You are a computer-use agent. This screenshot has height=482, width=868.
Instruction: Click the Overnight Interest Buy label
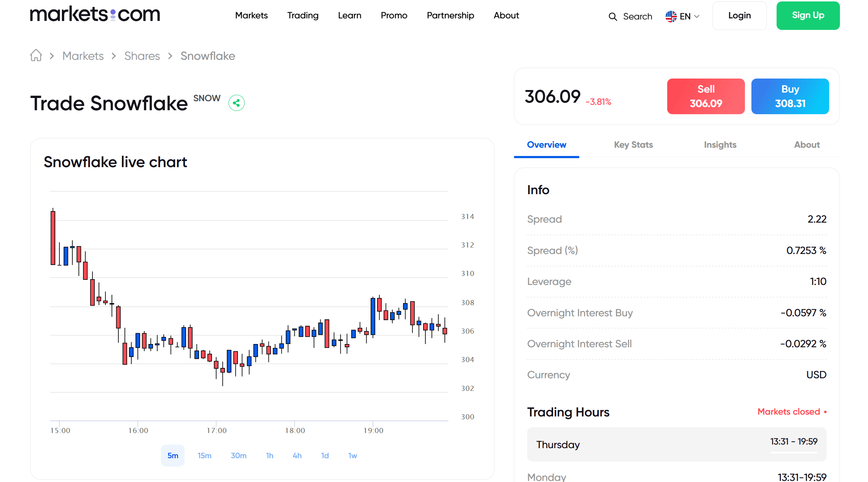tap(580, 313)
